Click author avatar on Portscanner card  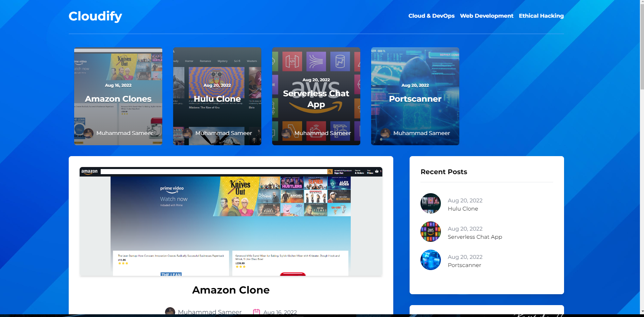385,133
